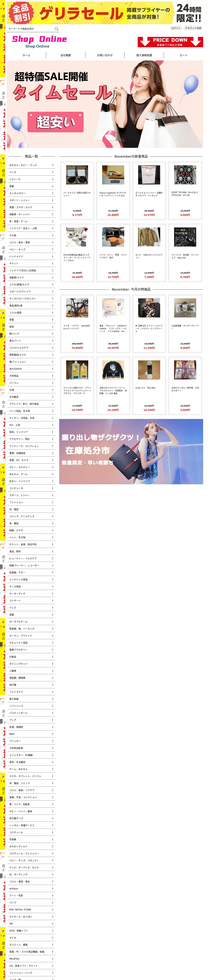Open the ワコマリア cardigan thumbnail
210x980 pixels.
coord(113,370)
